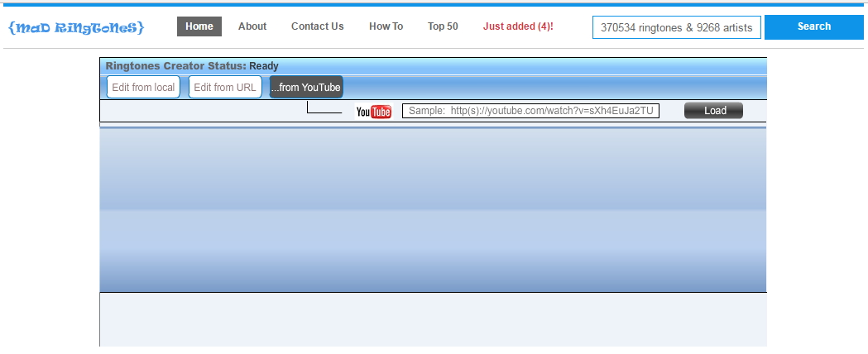Viewport: 868px width, 354px height.
Task: Open the Home menu item
Action: 199,26
